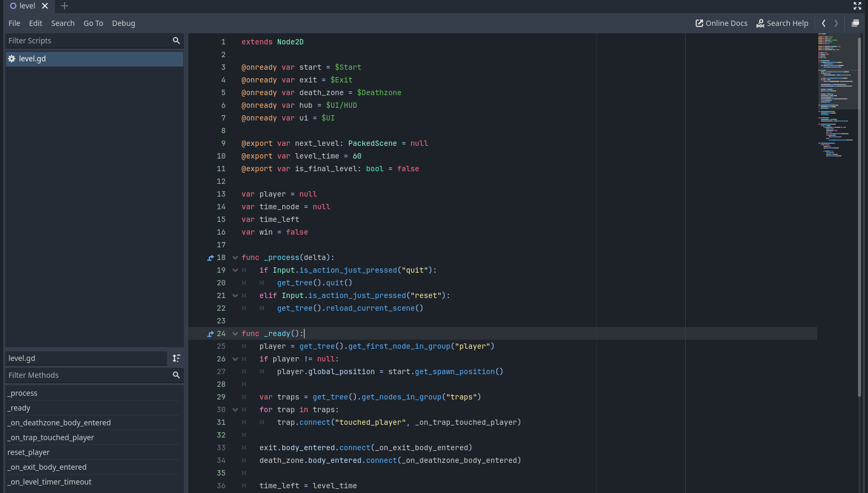
Task: Open Online Docs link
Action: click(721, 23)
